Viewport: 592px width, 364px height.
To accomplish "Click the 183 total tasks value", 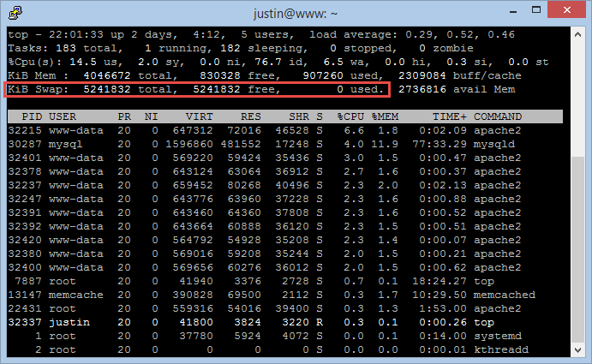I will [66, 48].
